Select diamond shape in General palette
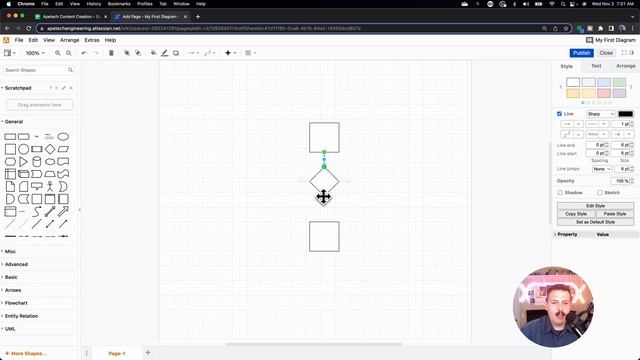Image resolution: width=640 pixels, height=360 pixels. click(x=50, y=149)
